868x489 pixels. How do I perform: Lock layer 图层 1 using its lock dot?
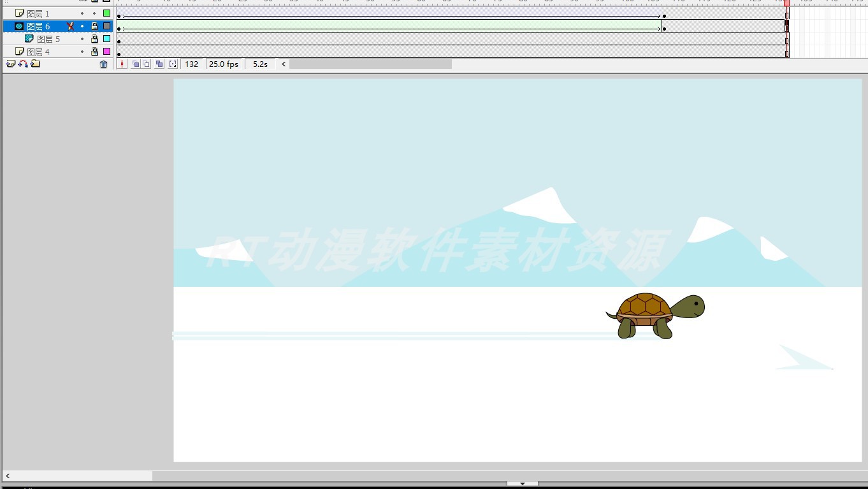point(94,13)
